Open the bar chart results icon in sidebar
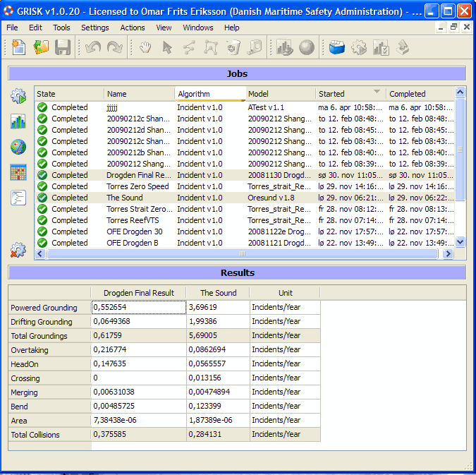 [18, 121]
